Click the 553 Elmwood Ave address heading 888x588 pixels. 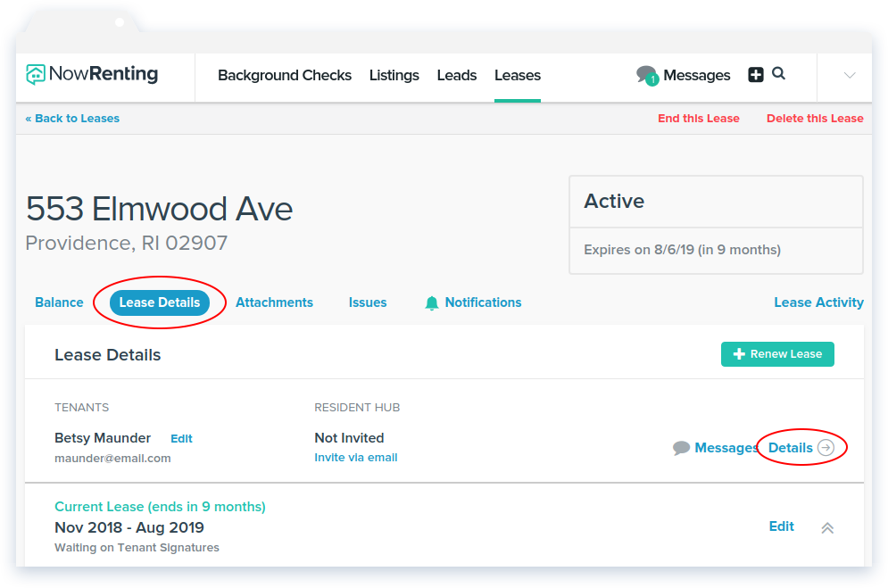159,208
